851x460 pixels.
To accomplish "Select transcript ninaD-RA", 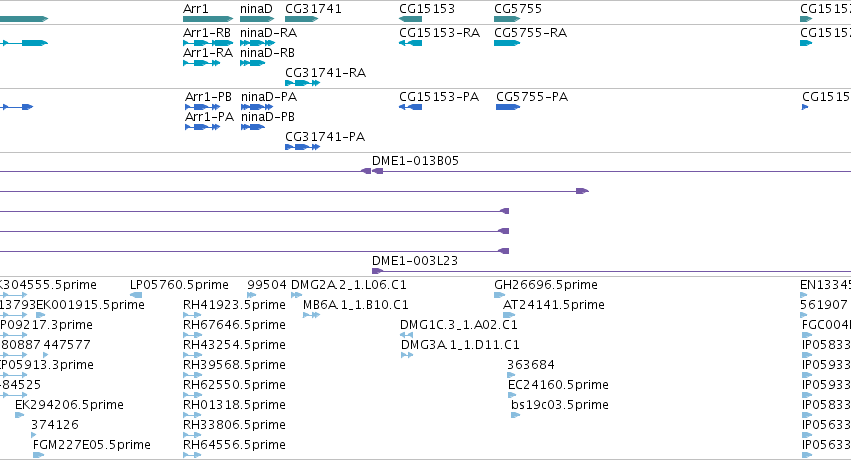I will tap(269, 33).
